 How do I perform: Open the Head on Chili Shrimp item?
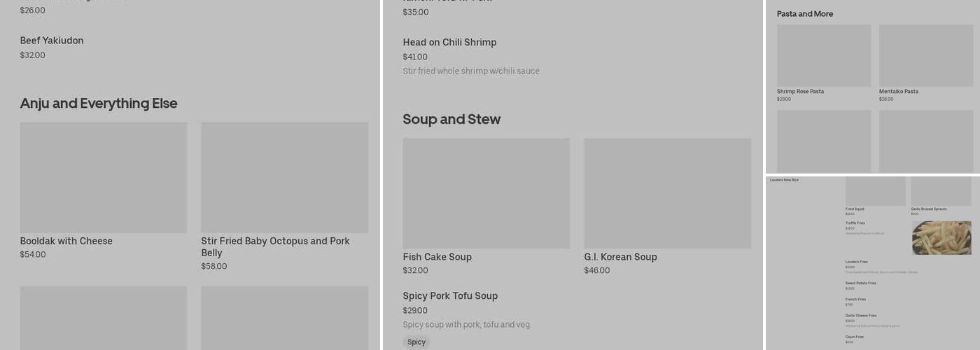coord(449,43)
